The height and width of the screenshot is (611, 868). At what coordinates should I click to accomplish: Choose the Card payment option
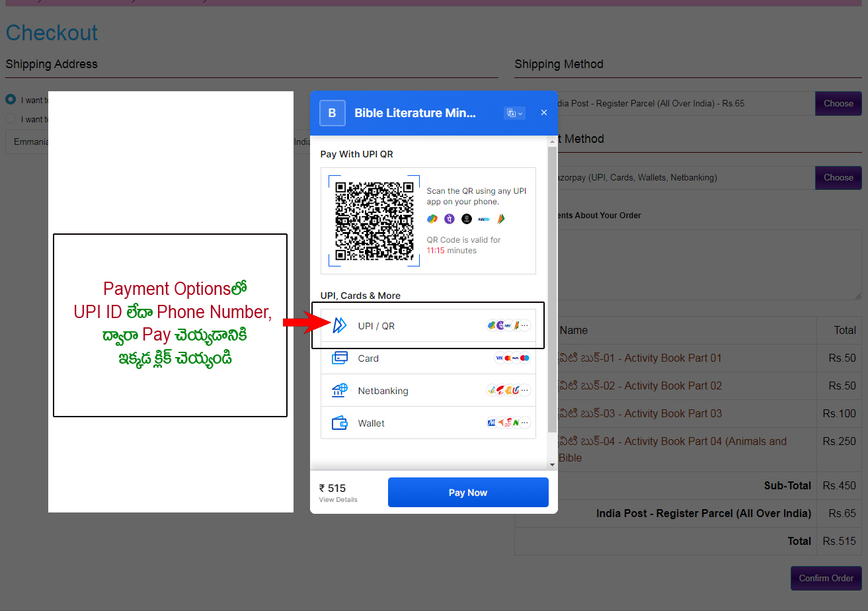click(428, 358)
